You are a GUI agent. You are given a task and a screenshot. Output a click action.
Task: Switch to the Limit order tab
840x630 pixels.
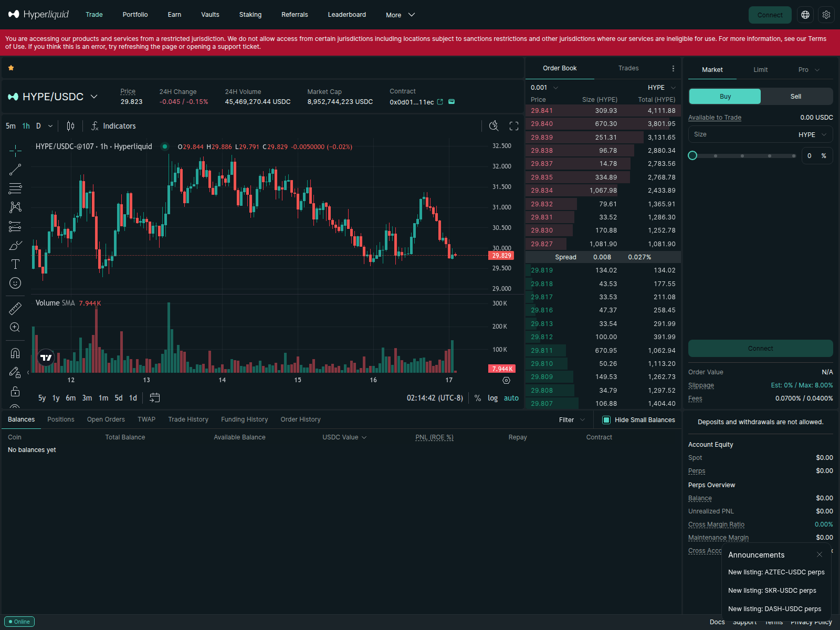tap(760, 70)
